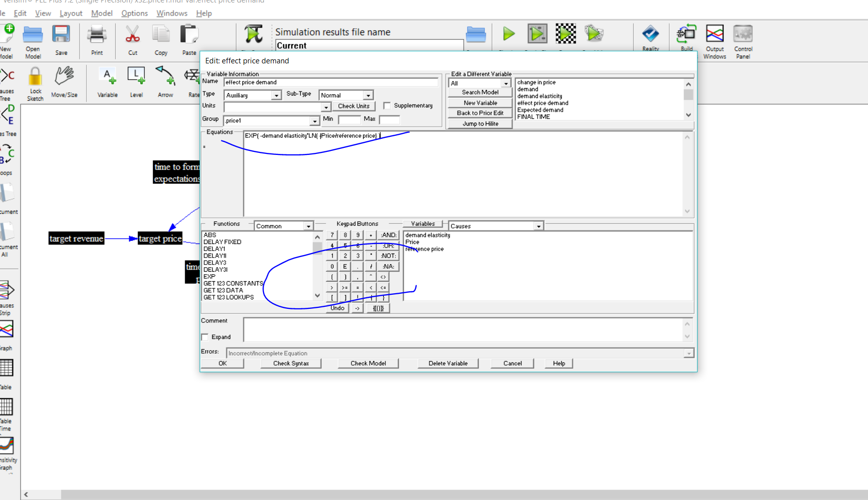Viewport: 868px width, 500px height.
Task: Click the Open Model folder icon
Action: [33, 34]
